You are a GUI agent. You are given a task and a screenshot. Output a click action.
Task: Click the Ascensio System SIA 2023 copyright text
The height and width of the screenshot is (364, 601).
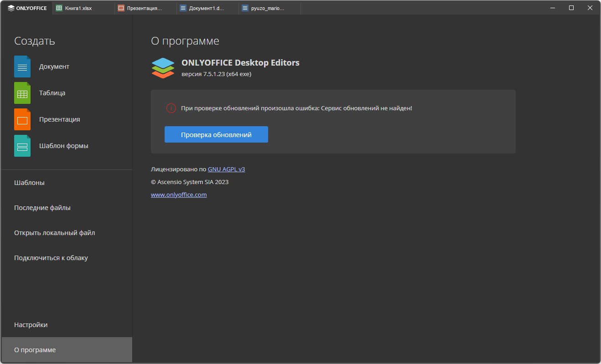190,182
